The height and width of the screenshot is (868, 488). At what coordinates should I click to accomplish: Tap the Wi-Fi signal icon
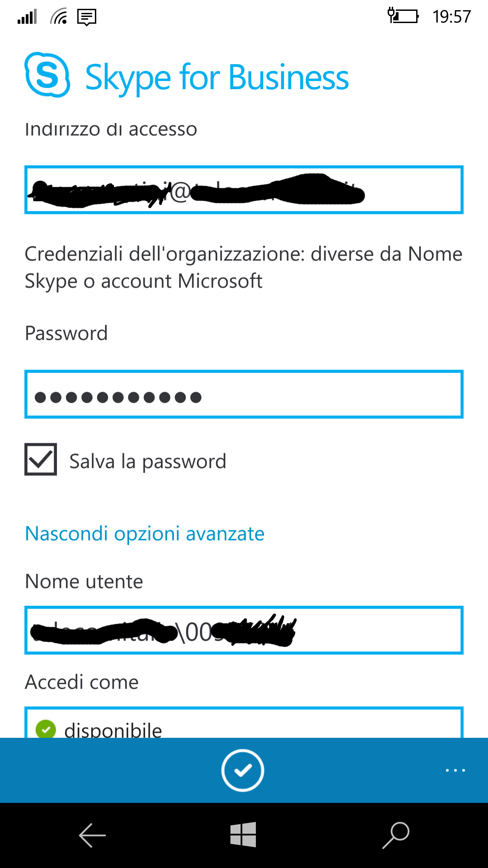pos(59,16)
